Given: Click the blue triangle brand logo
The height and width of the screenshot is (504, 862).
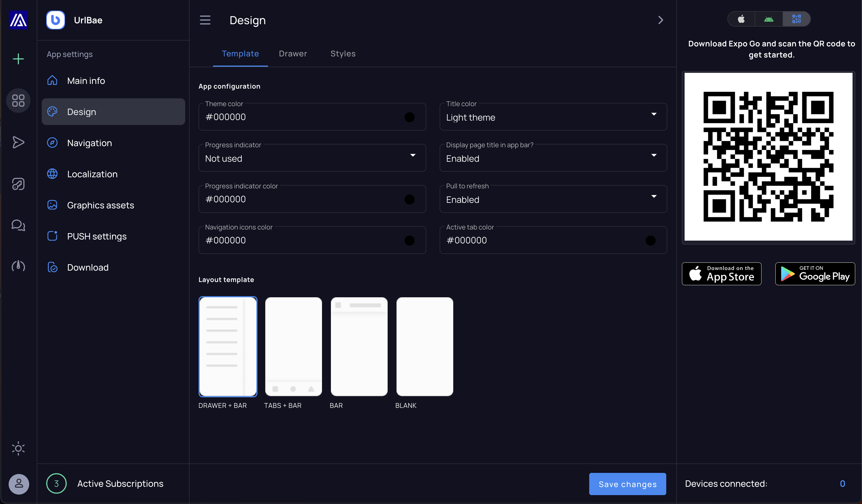Looking at the screenshot, I should click(18, 20).
